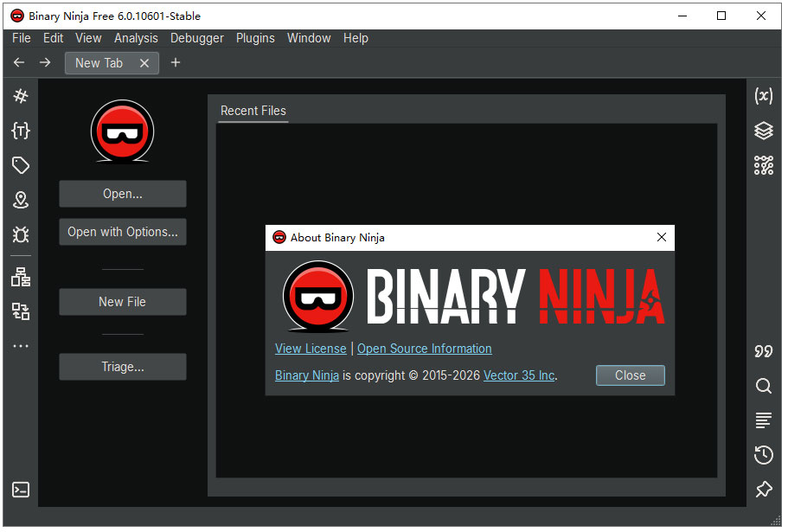Screen dimensions: 788x532
Task: Open the Types sidebar icon
Action: [21, 131]
